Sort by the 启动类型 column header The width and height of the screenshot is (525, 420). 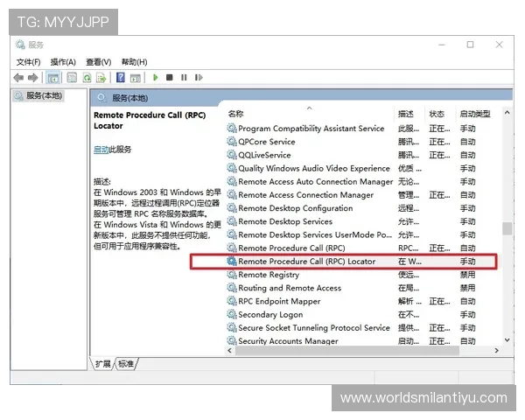click(x=478, y=114)
